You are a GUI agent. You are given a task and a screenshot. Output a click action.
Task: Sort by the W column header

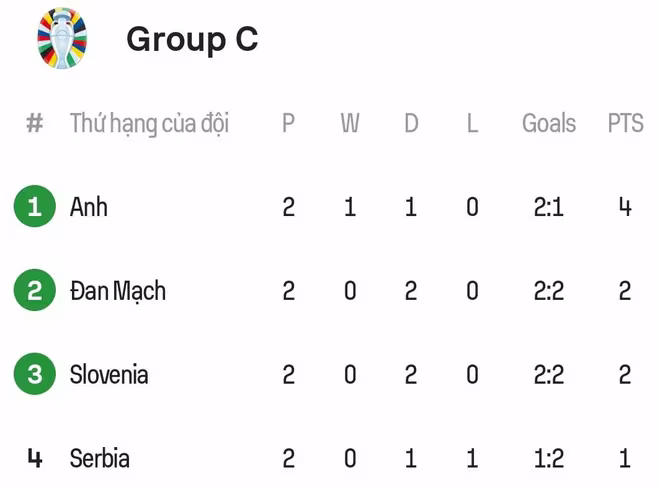pos(350,123)
